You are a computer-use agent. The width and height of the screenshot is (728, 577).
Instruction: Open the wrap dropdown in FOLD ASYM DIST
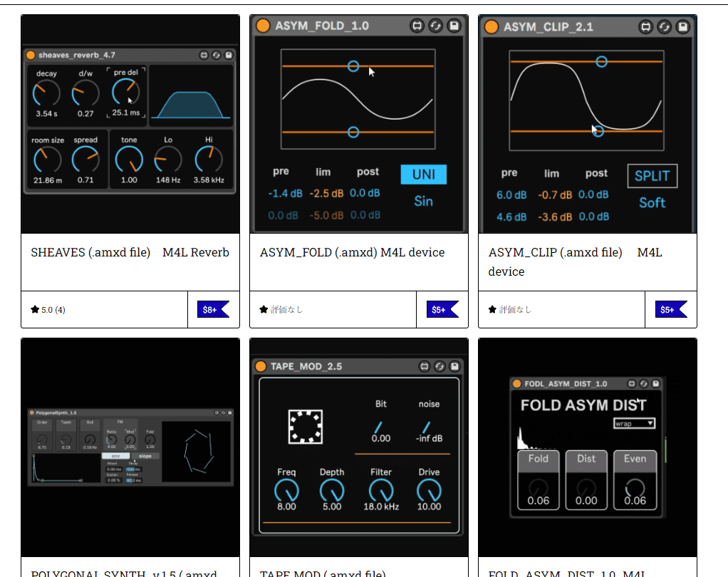(635, 422)
